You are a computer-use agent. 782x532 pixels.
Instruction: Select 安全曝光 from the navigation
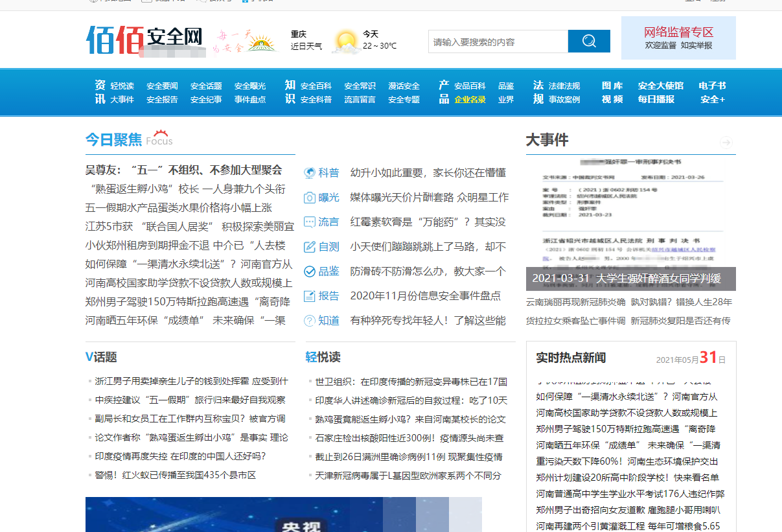[250, 86]
